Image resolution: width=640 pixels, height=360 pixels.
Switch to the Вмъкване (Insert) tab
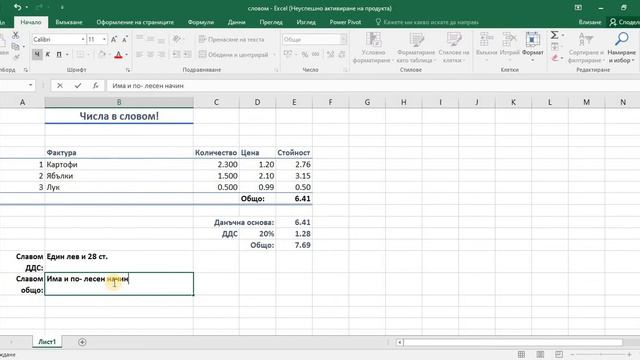(69, 22)
